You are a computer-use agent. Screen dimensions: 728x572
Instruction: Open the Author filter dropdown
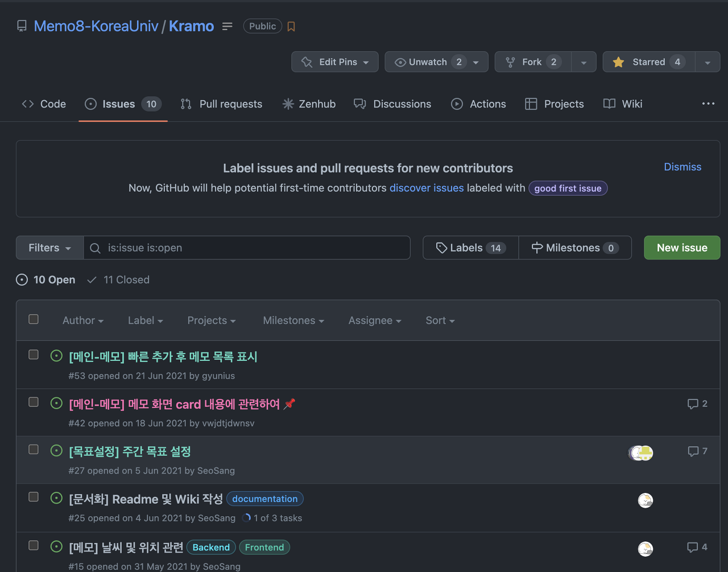pyautogui.click(x=83, y=320)
